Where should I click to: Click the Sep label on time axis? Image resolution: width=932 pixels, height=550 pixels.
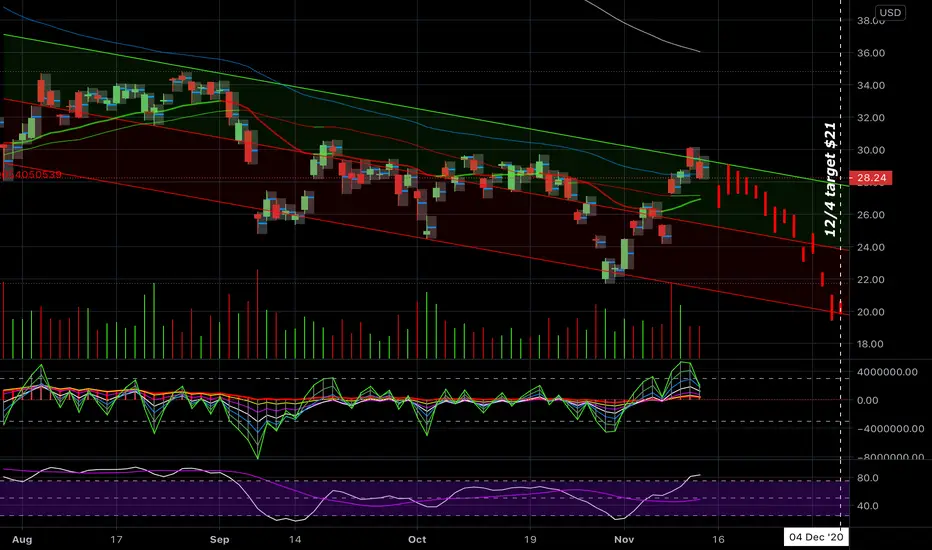click(x=219, y=539)
